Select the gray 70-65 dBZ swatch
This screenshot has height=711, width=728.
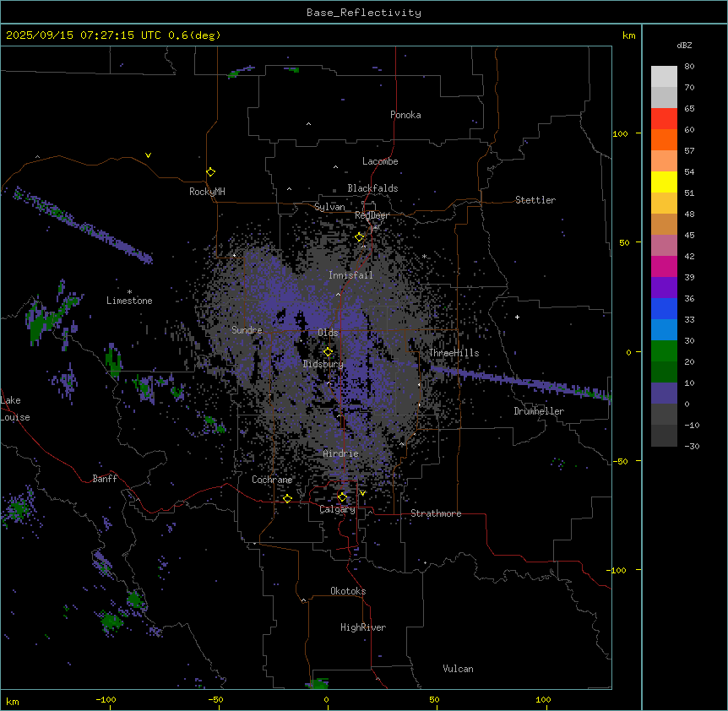click(x=664, y=97)
